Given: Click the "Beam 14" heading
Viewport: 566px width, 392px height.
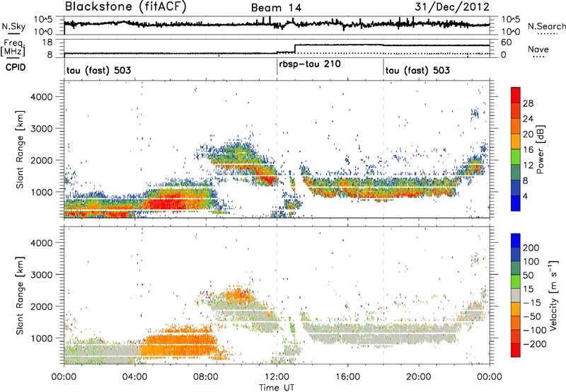Looking at the screenshot, I should click(x=276, y=8).
